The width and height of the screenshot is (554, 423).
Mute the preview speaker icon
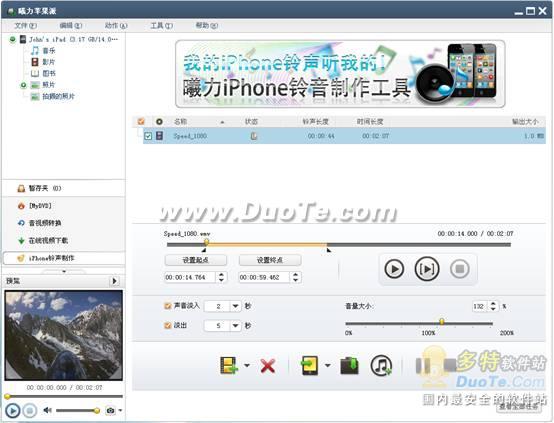47,410
